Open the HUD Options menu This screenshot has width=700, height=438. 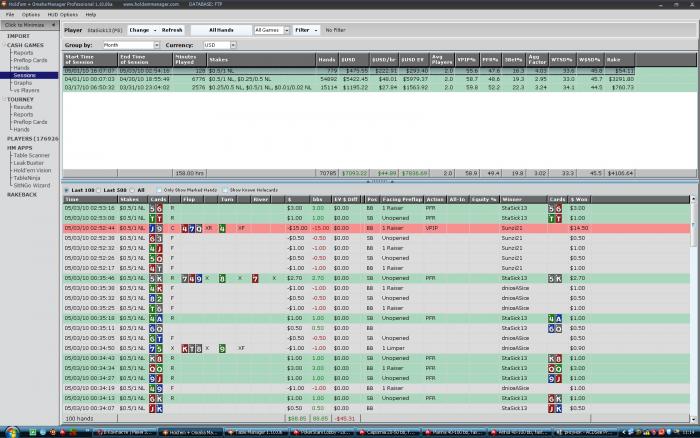pyautogui.click(x=62, y=15)
